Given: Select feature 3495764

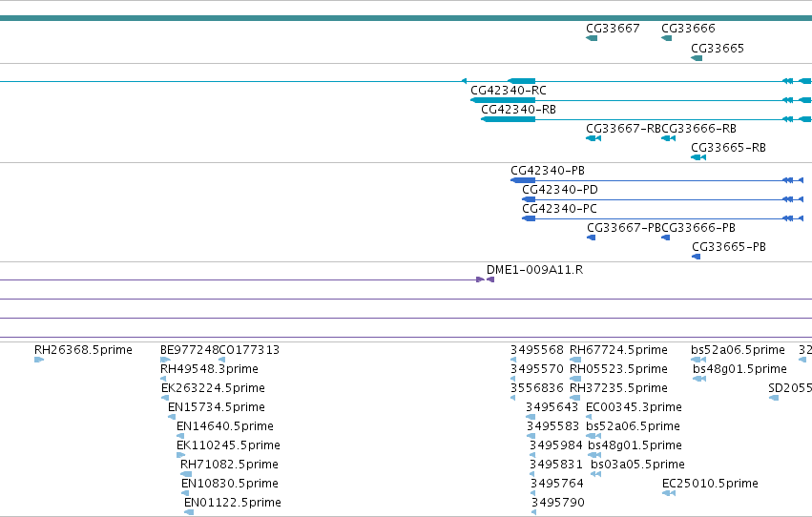Looking at the screenshot, I should (556, 485).
